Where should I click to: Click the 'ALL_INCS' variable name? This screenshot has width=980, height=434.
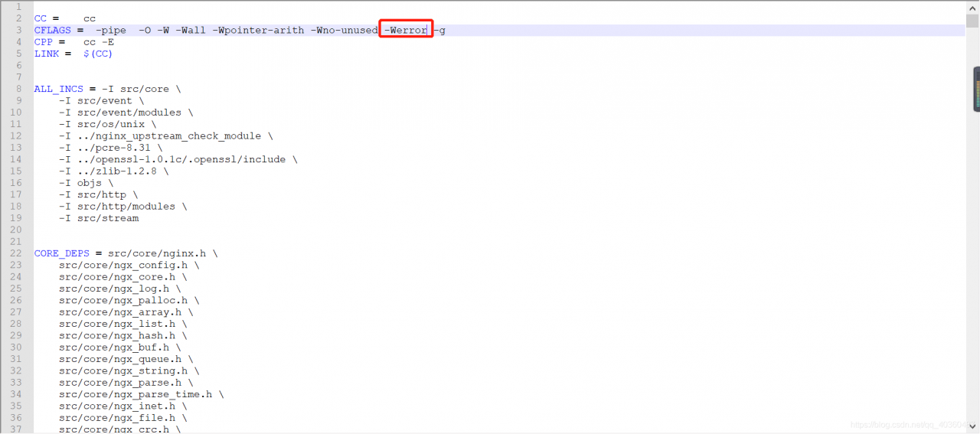[x=58, y=89]
